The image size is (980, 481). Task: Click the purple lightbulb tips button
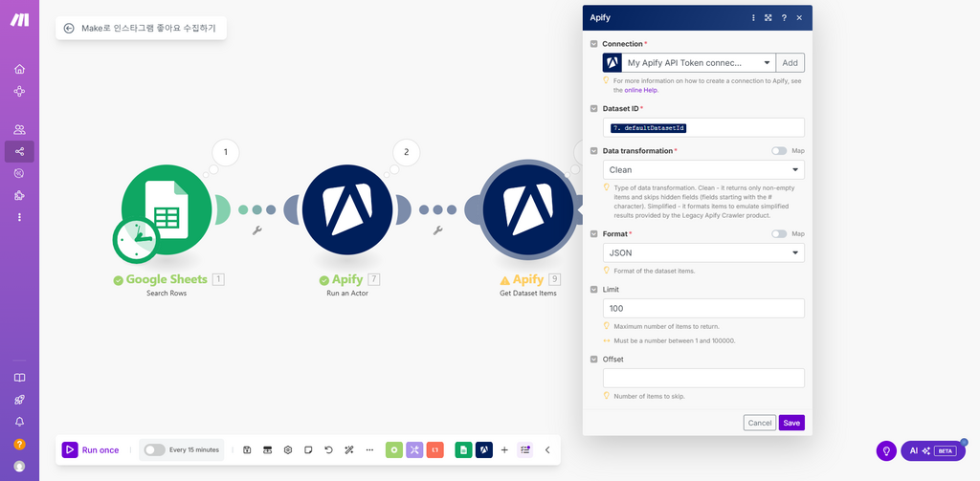click(886, 451)
